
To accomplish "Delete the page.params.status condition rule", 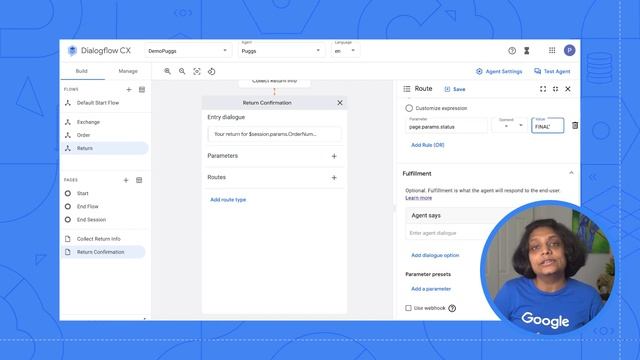I will 575,125.
